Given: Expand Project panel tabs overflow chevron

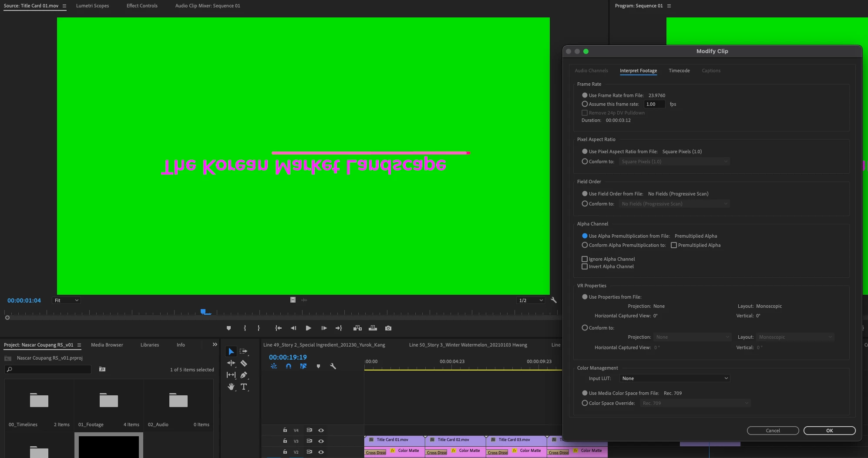Looking at the screenshot, I should (x=215, y=344).
